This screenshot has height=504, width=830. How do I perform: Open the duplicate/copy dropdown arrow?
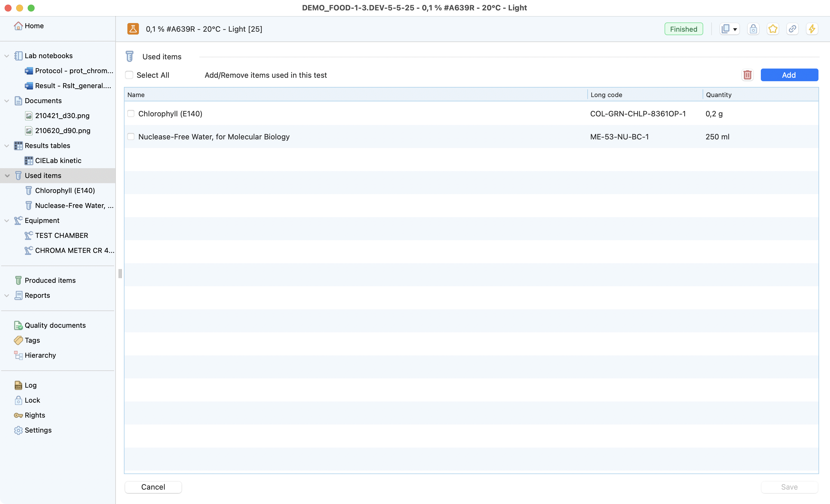pos(735,30)
